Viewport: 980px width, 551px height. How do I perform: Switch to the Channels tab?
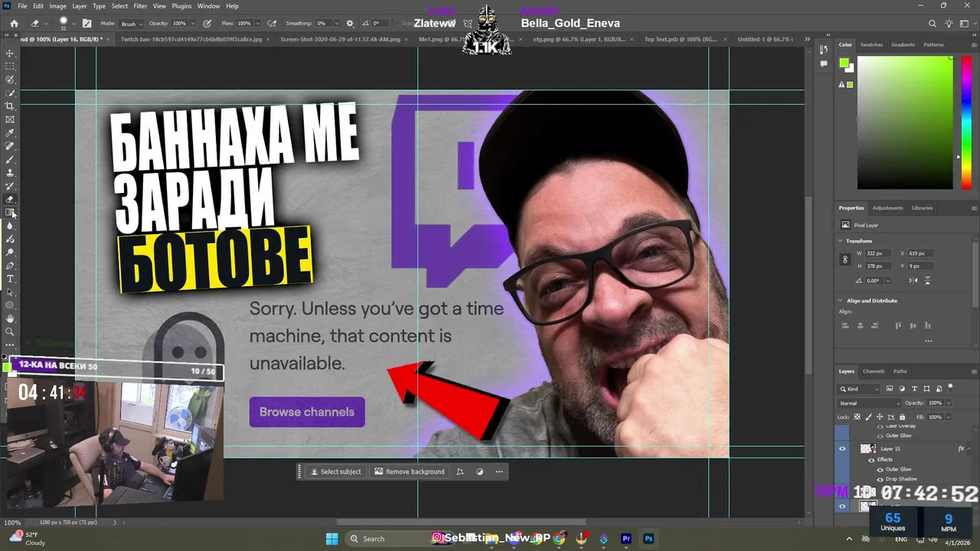point(874,371)
